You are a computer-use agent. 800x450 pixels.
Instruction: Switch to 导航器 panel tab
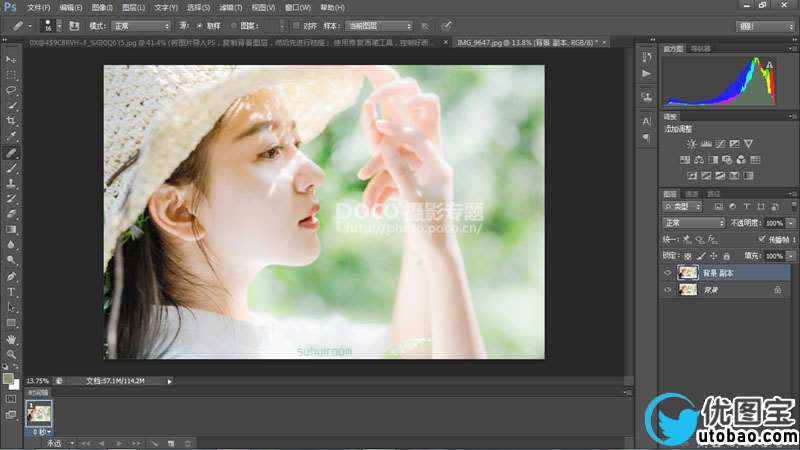[701, 48]
